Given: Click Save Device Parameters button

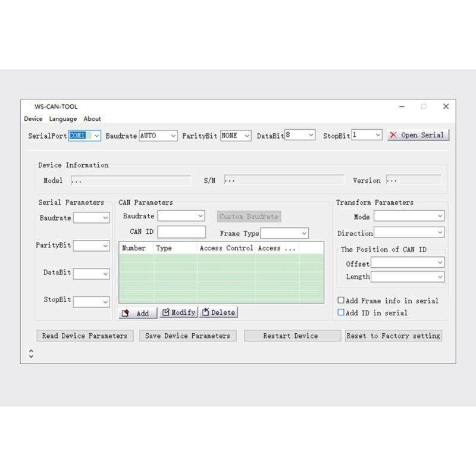Looking at the screenshot, I should (x=187, y=336).
